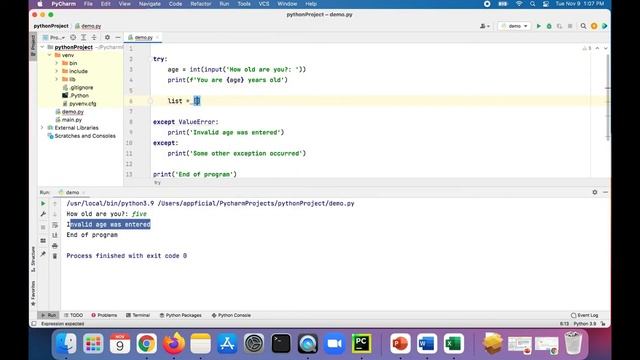Image resolution: width=640 pixels, height=360 pixels.
Task: Open the demo run configuration dropdown
Action: click(x=514, y=26)
